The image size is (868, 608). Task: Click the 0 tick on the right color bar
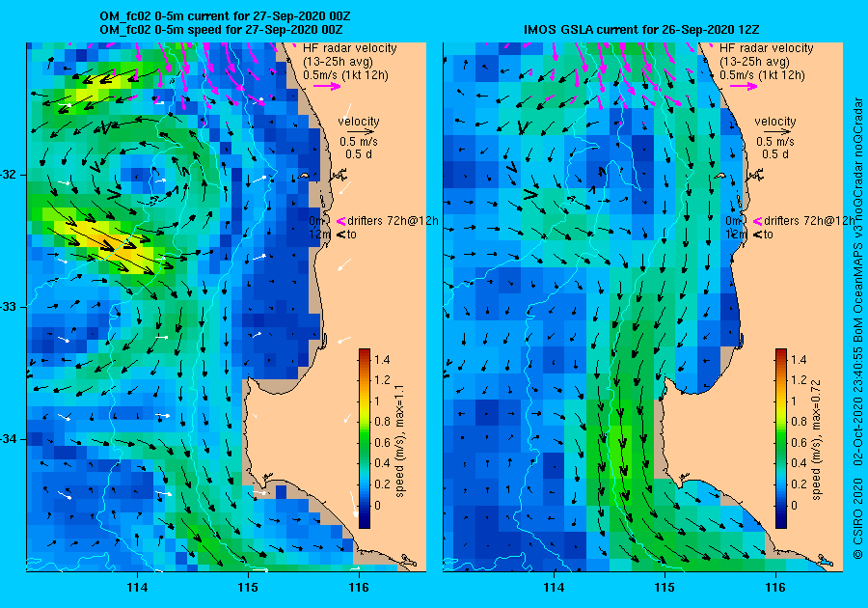pyautogui.click(x=795, y=505)
